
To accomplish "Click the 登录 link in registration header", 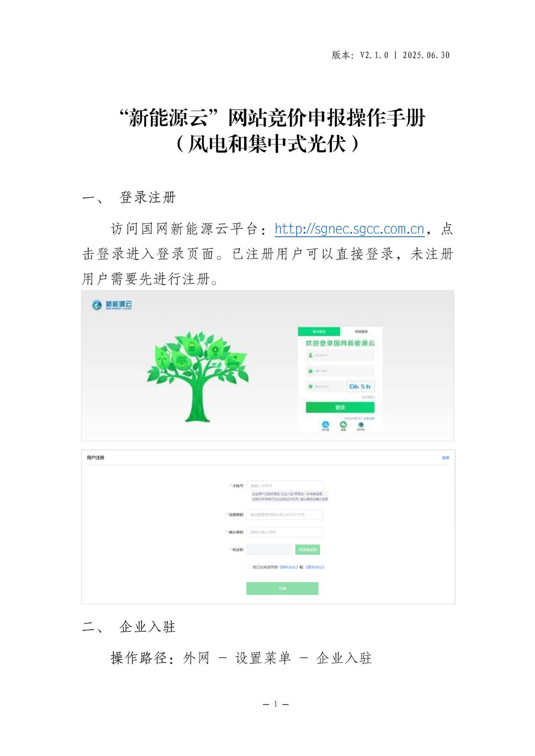I will point(445,458).
